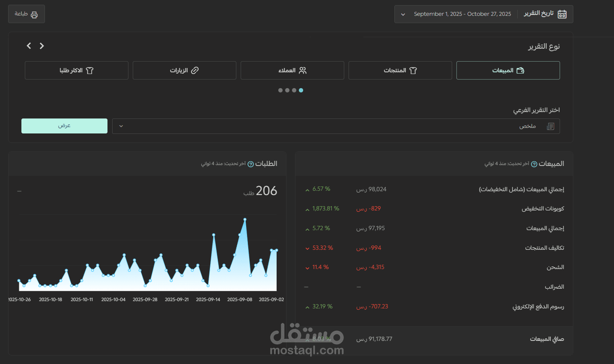Click the help icon next to المبيعات heading
The height and width of the screenshot is (364, 614).
tap(534, 164)
